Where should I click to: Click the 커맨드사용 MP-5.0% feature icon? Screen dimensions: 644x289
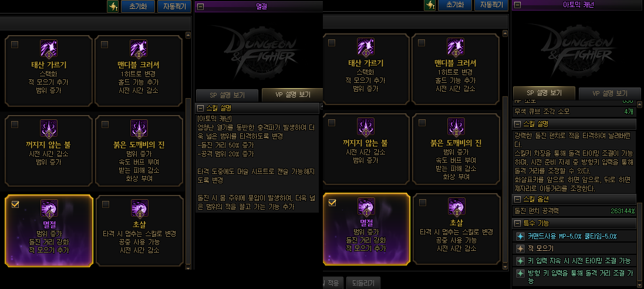(520, 236)
